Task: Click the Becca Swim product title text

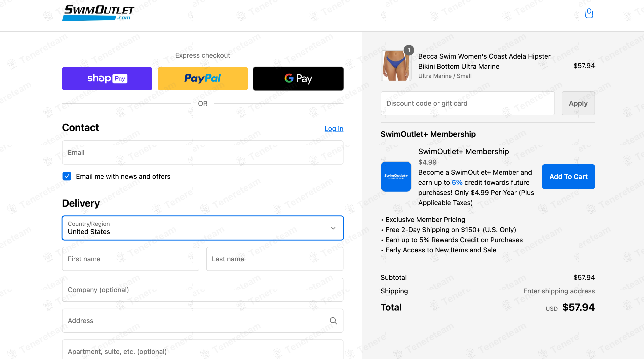Action: tap(484, 61)
